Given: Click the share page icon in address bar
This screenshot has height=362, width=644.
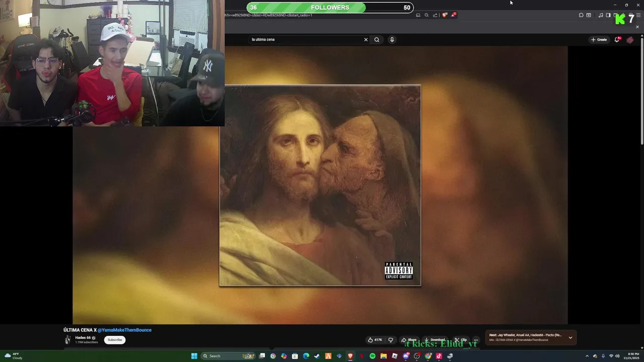Looking at the screenshot, I should tap(435, 15).
